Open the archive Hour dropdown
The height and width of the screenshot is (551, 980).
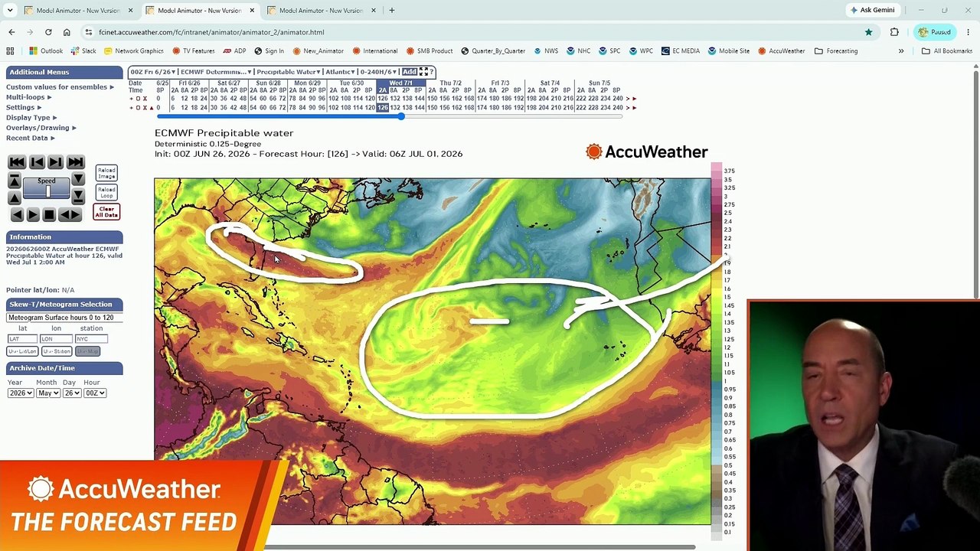94,393
